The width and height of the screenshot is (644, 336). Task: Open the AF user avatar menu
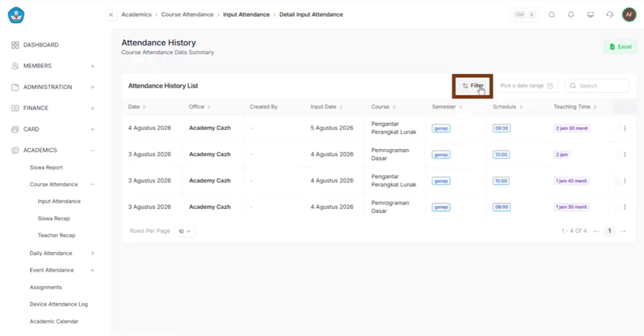(x=629, y=15)
